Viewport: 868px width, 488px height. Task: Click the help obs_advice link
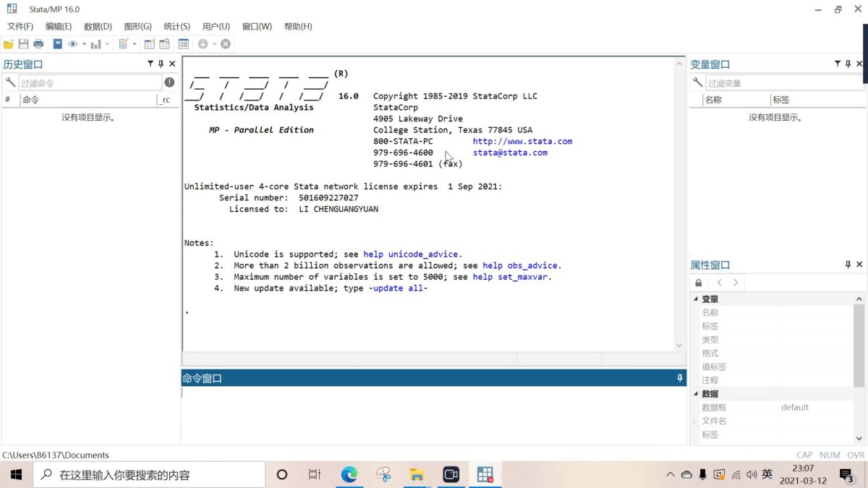click(x=520, y=265)
